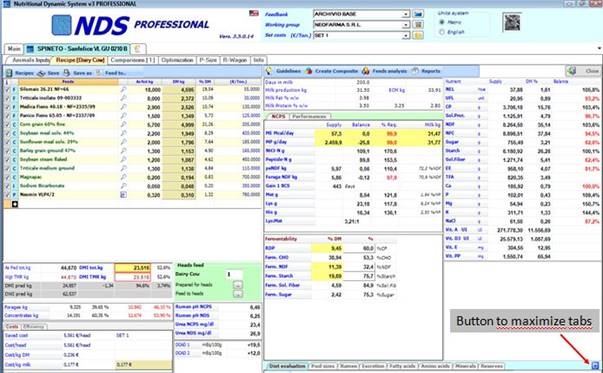Image resolution: width=603 pixels, height=373 pixels.
Task: Click the Close button at the right
Action: (583, 71)
